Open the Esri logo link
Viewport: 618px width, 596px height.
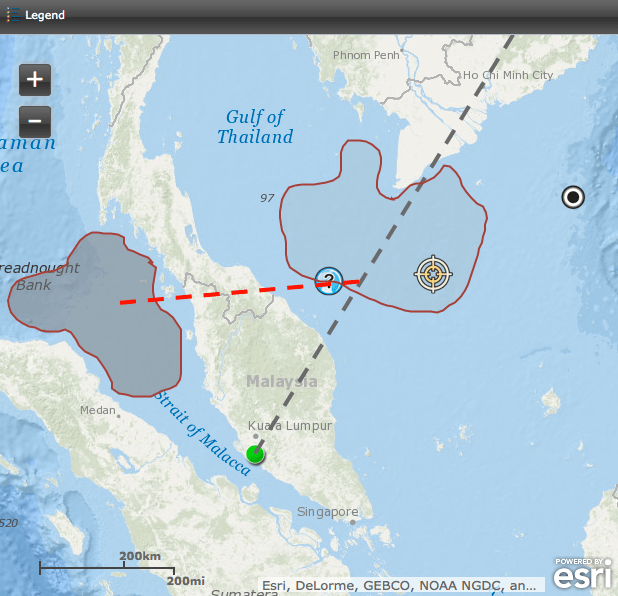[583, 574]
